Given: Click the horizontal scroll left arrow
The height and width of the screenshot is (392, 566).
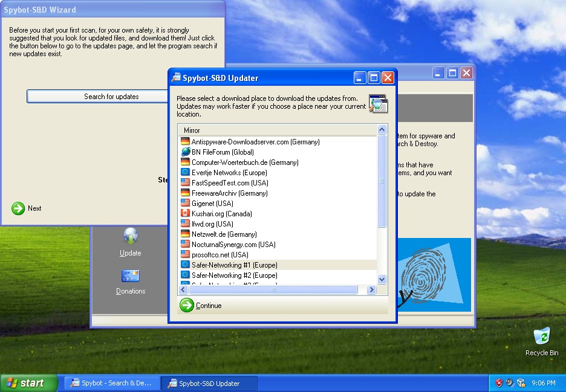Looking at the screenshot, I should coord(183,289).
